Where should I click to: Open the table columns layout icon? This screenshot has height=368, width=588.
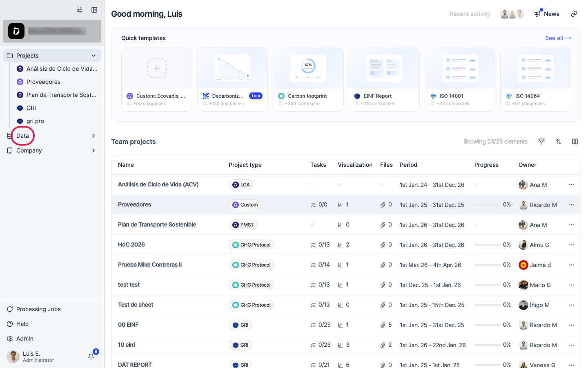coord(575,141)
